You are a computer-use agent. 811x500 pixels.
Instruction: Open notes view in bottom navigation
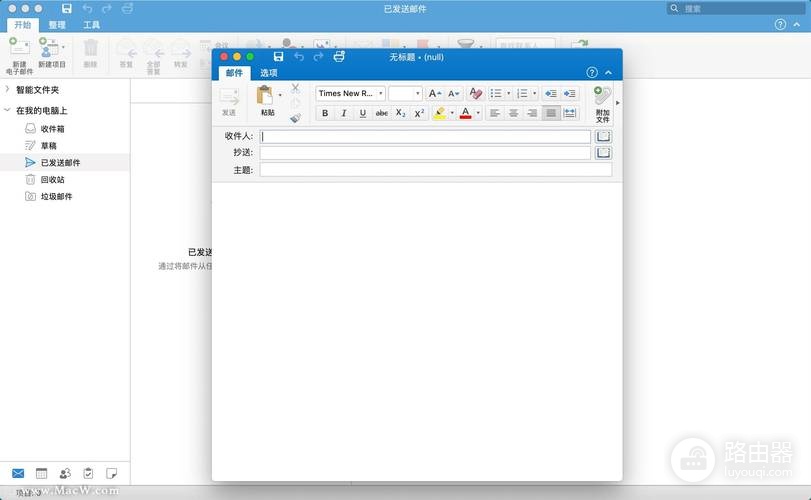click(111, 473)
